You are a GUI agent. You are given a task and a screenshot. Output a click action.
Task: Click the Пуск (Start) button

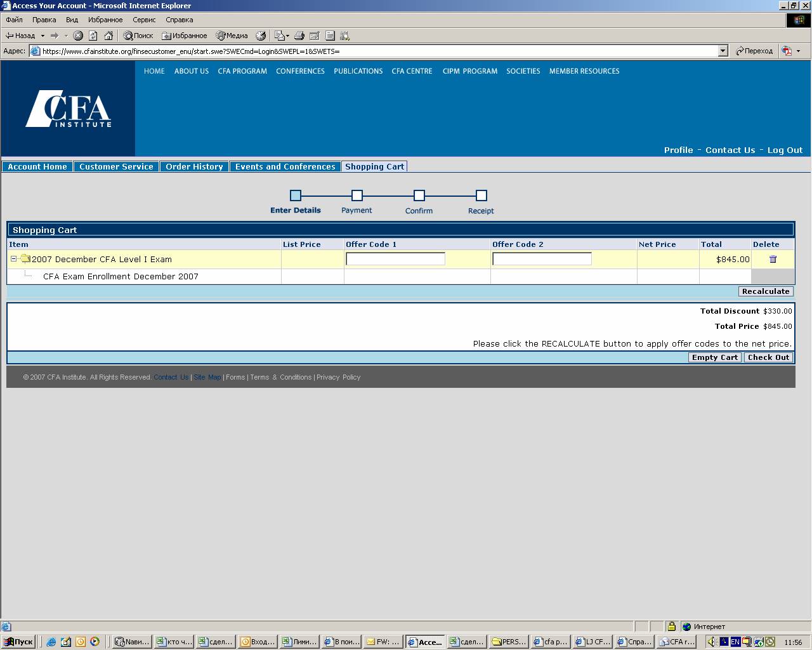coord(18,642)
